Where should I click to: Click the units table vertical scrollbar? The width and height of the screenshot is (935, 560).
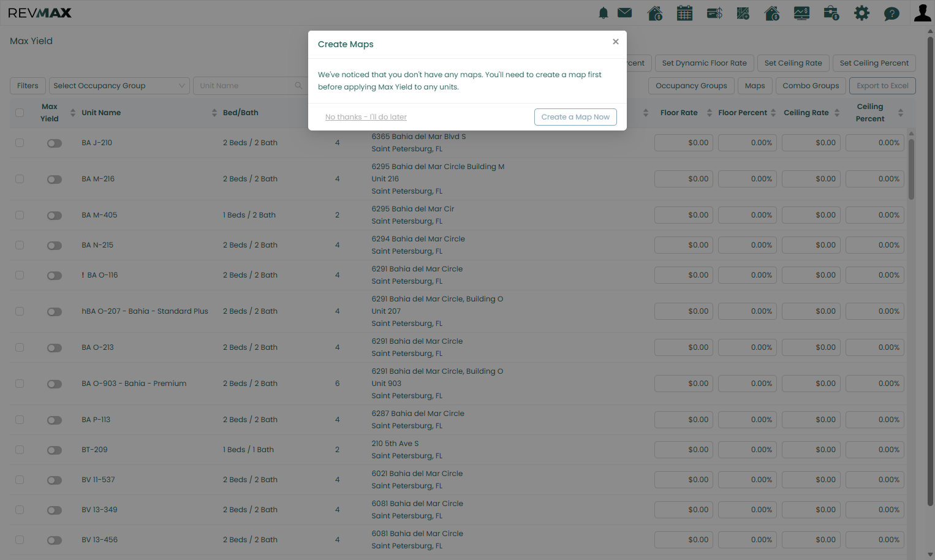point(911,170)
